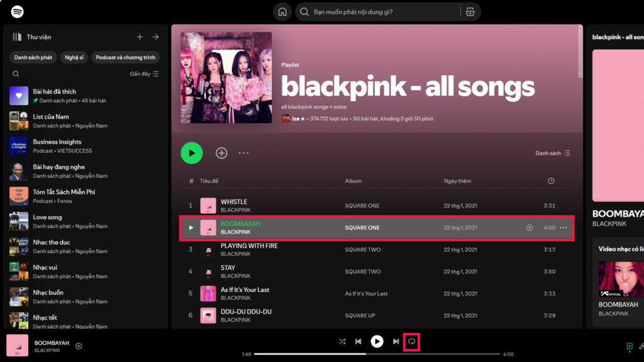644x362 pixels.
Task: Select PLAYING WITH FIRE track
Action: [x=377, y=250]
